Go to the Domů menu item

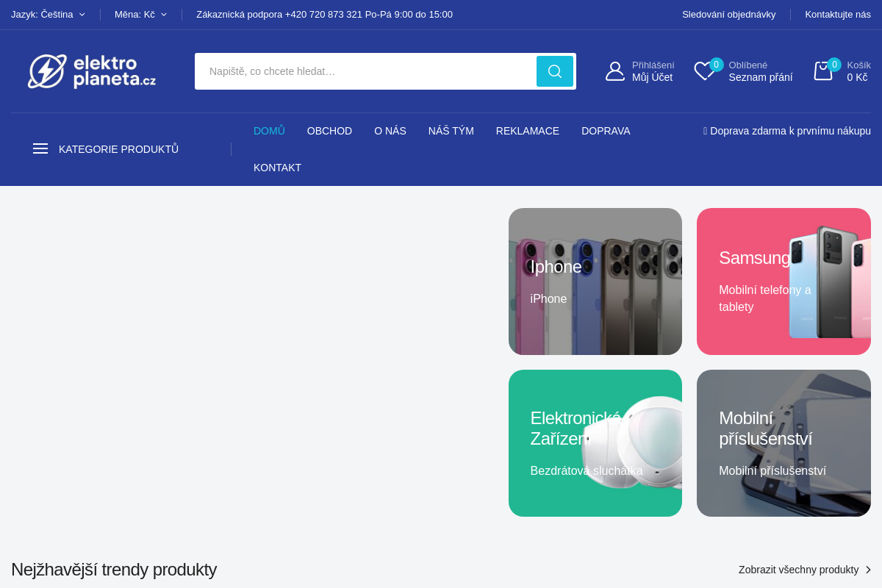click(269, 131)
